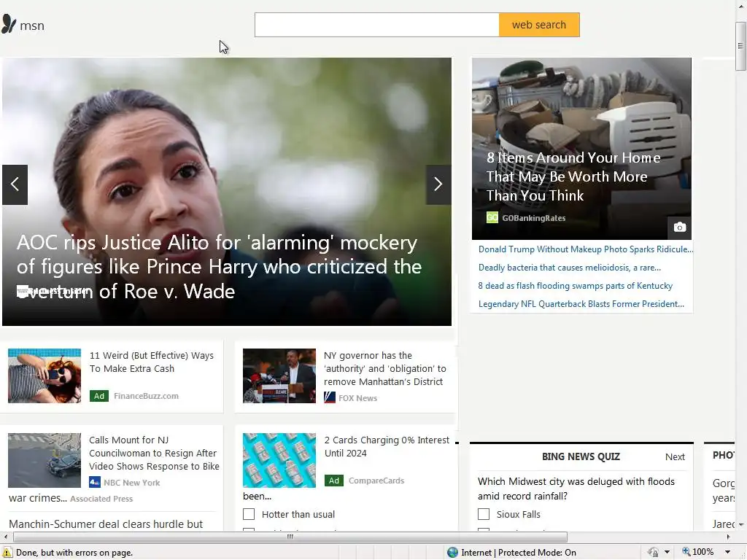Click the Internet zone globe icon
747x560 pixels.
(x=452, y=553)
